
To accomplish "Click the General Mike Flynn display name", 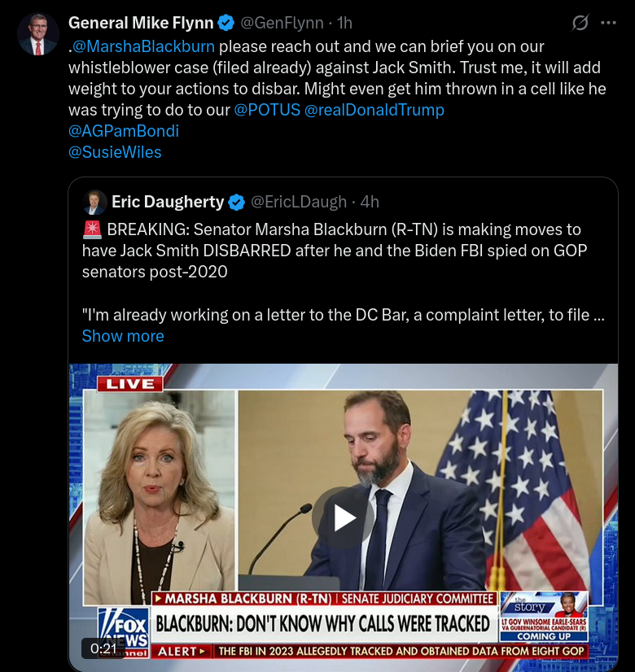I will pos(141,23).
